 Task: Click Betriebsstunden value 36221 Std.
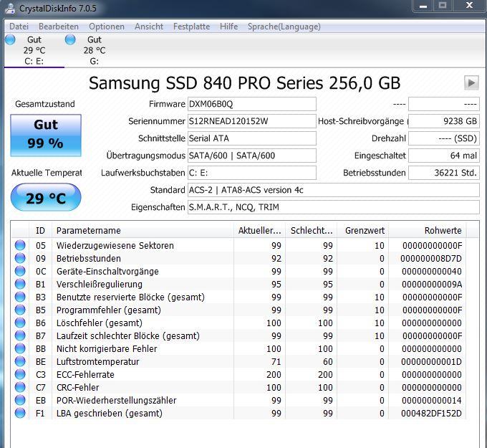444,173
